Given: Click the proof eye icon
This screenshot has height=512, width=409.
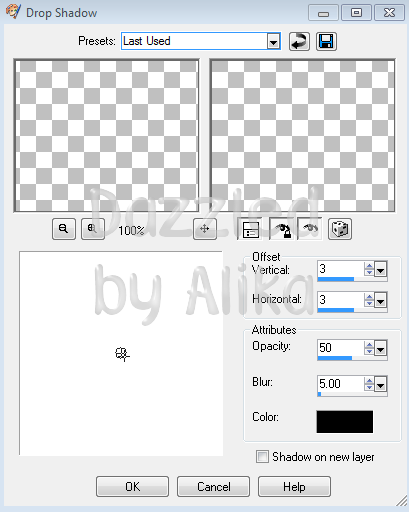Looking at the screenshot, I should [x=310, y=229].
